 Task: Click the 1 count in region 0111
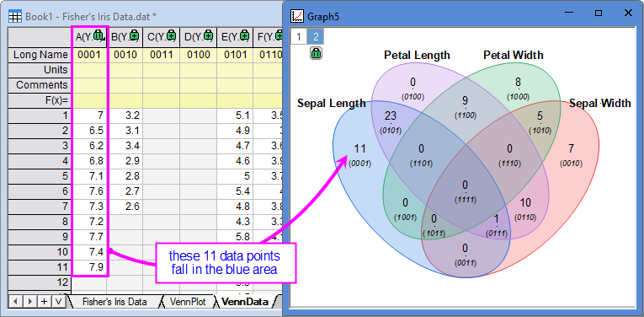pyautogui.click(x=496, y=218)
